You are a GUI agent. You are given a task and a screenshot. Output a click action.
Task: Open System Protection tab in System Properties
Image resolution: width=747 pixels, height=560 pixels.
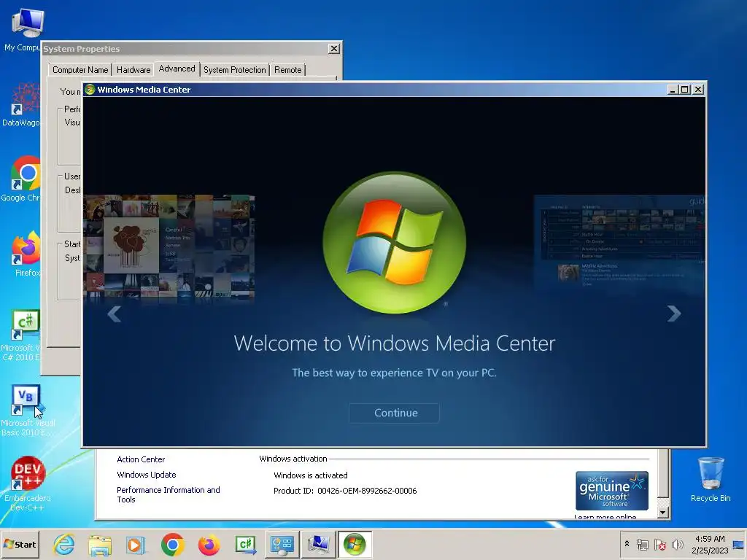coord(234,70)
